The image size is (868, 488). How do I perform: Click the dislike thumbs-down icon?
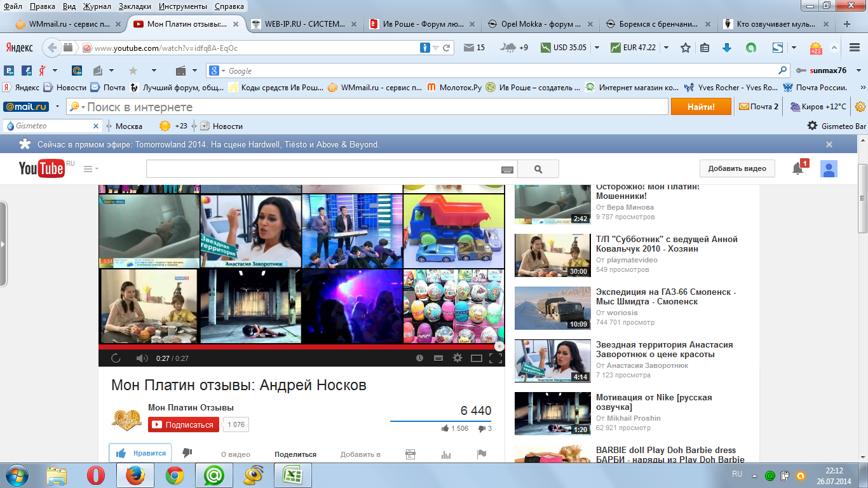[187, 453]
